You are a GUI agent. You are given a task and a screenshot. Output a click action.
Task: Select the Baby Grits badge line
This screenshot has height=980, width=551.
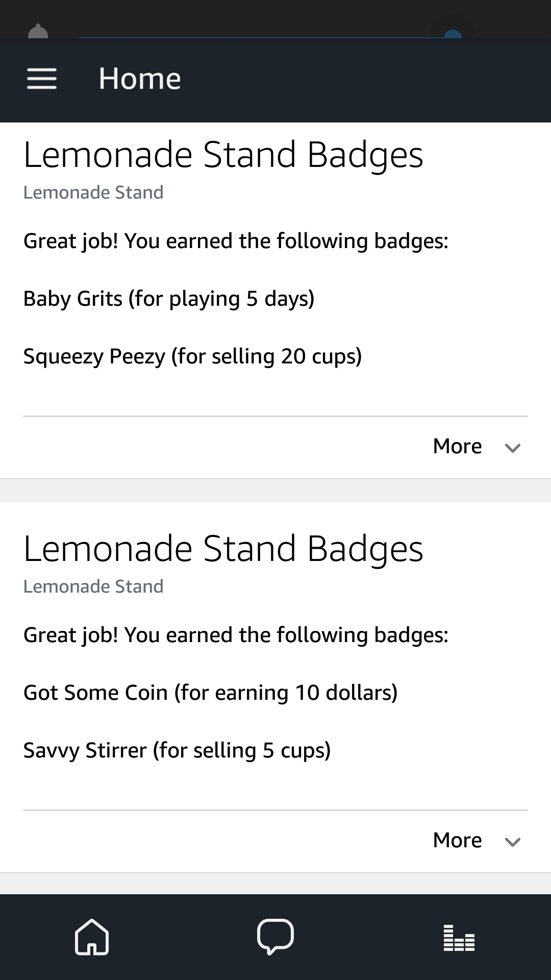click(169, 299)
